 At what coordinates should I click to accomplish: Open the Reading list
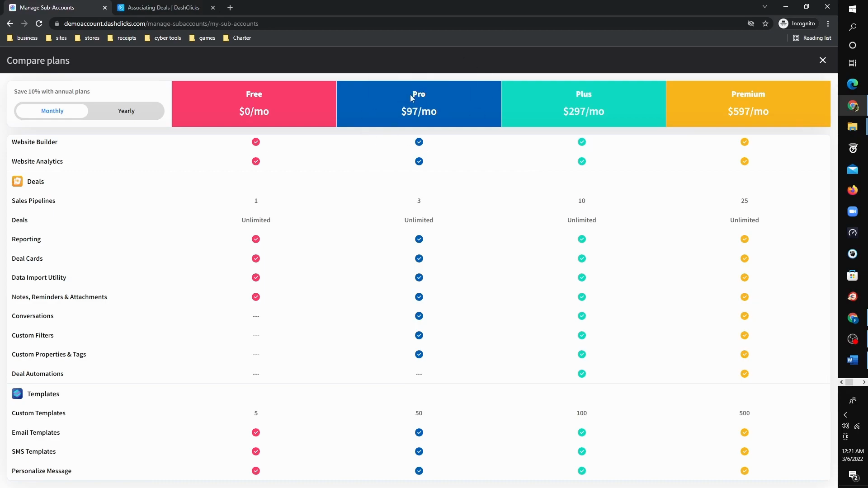(812, 38)
